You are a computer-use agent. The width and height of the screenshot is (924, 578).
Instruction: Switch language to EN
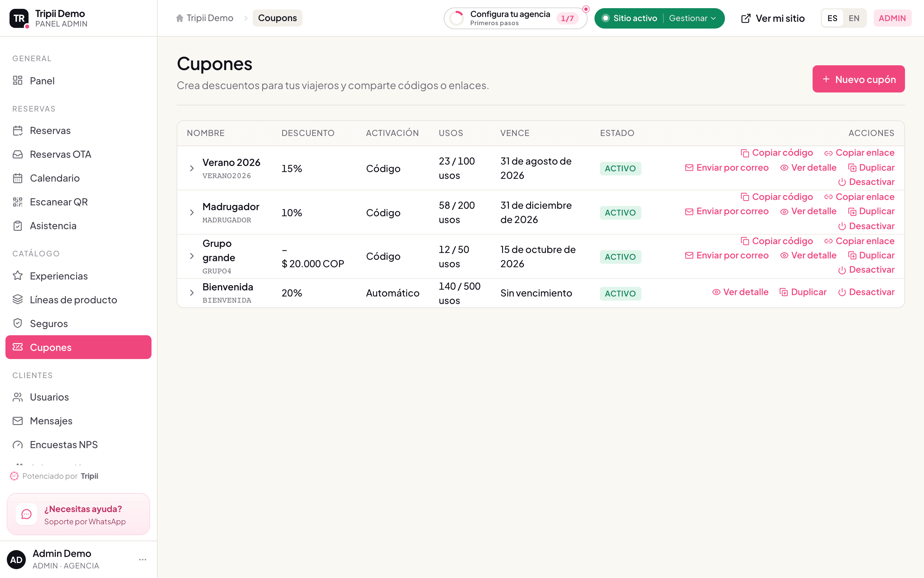[x=854, y=18]
